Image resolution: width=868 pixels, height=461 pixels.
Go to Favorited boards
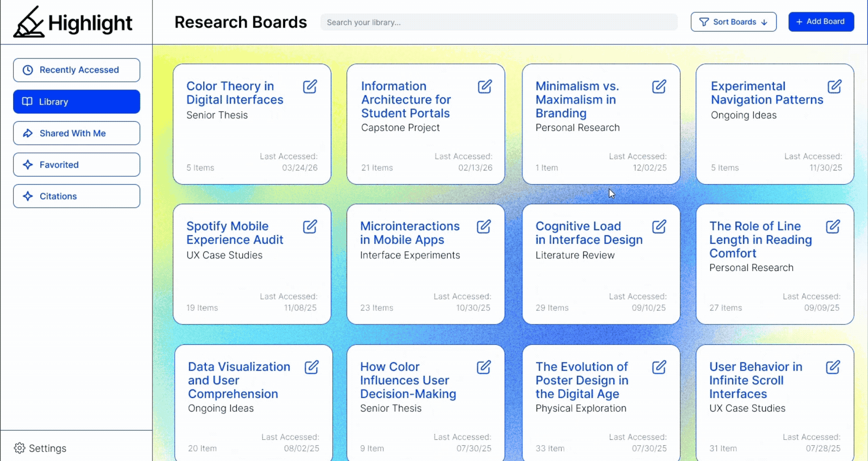(x=76, y=165)
